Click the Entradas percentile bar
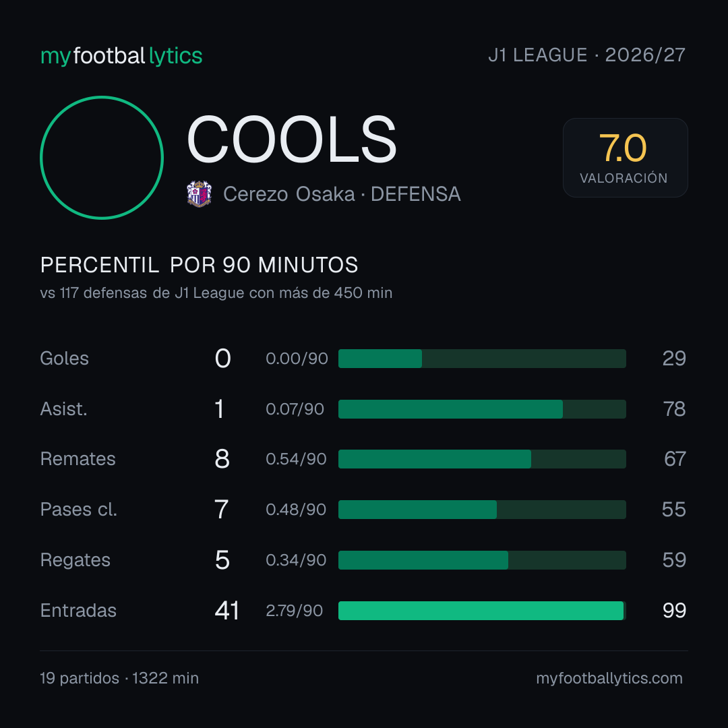This screenshot has height=728, width=728. click(482, 611)
